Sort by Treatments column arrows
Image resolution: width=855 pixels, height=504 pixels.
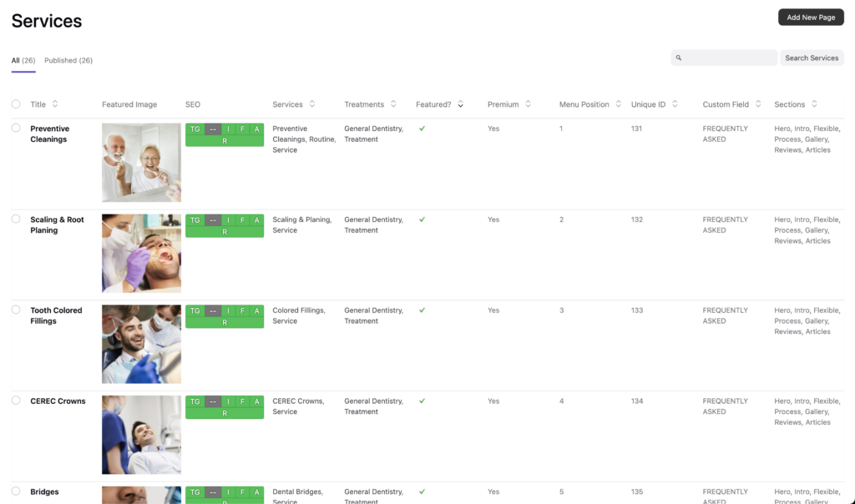(x=393, y=104)
